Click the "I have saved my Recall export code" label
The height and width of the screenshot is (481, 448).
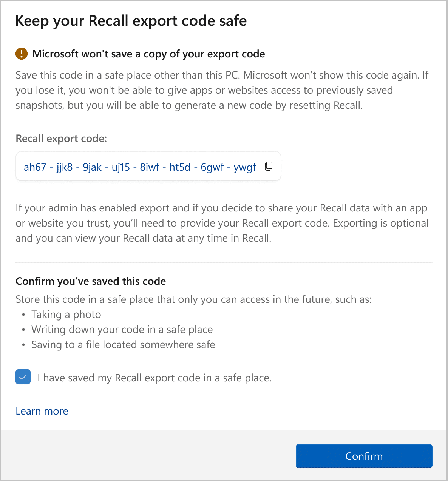tap(154, 378)
